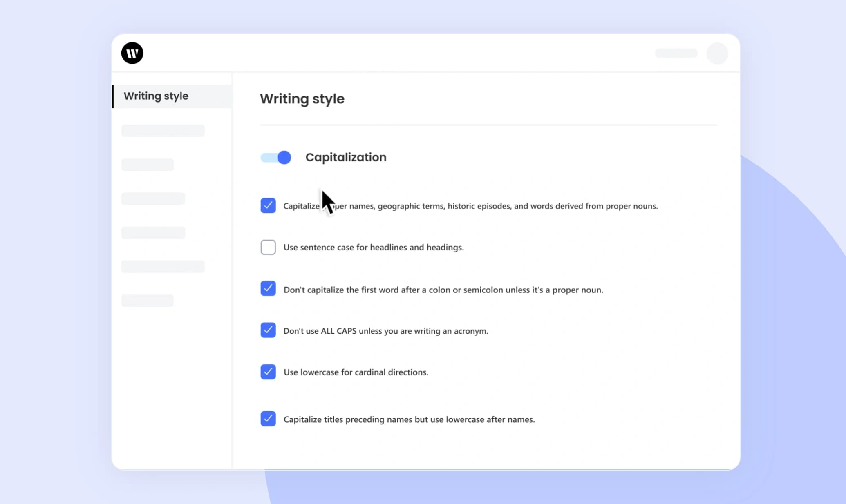Click the 'Use sentence case for headlines' label text
This screenshot has height=504, width=846.
click(x=374, y=247)
